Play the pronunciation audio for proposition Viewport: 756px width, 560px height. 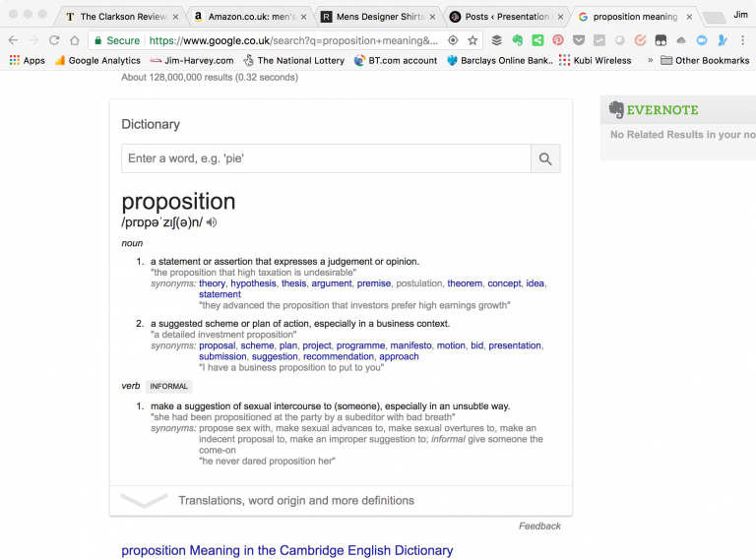coord(212,222)
